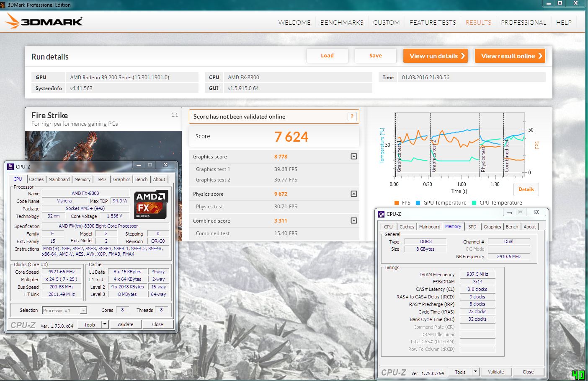This screenshot has height=381, width=588.
Task: Open the HELP section in 3DMark
Action: pyautogui.click(x=564, y=22)
